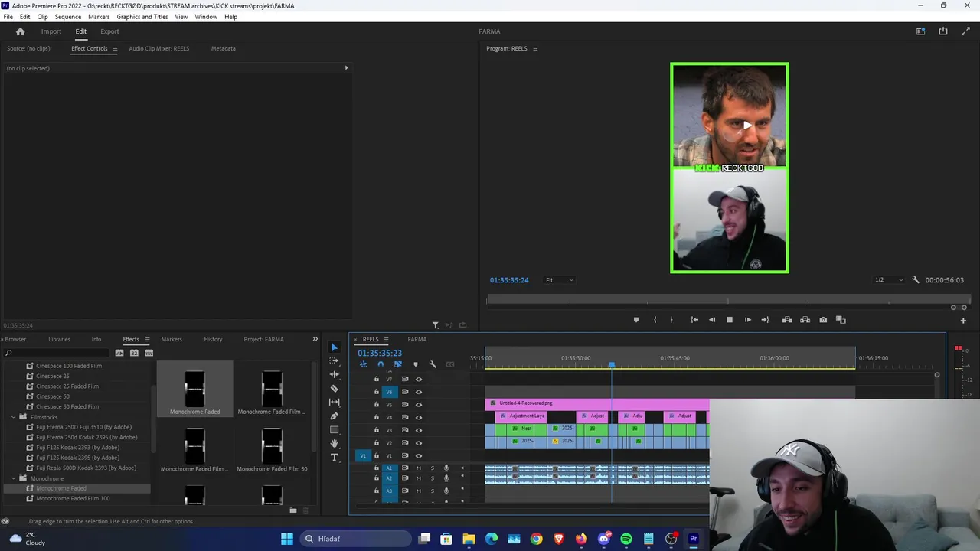Enable voice-over record on A1
Image resolution: width=980 pixels, height=551 pixels.
pos(446,468)
